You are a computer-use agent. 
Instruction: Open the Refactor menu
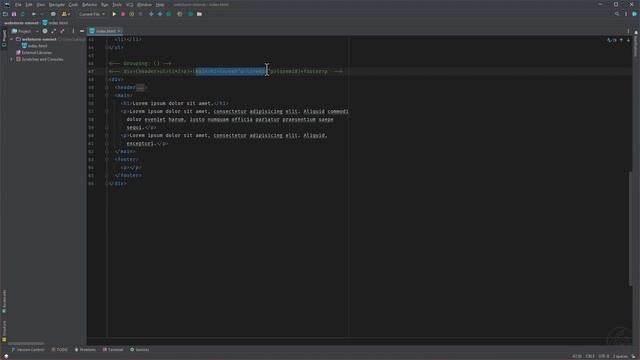[x=89, y=4]
